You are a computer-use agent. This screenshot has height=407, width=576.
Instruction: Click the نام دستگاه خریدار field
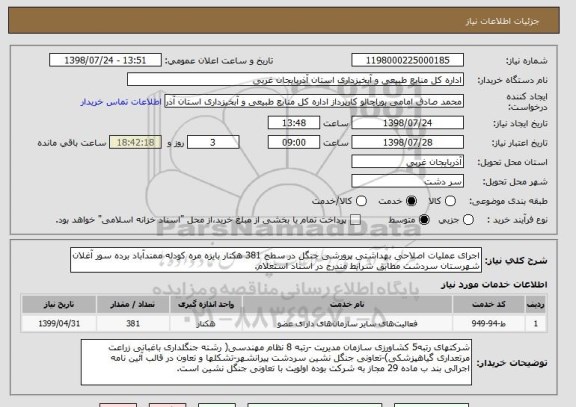(x=295, y=80)
